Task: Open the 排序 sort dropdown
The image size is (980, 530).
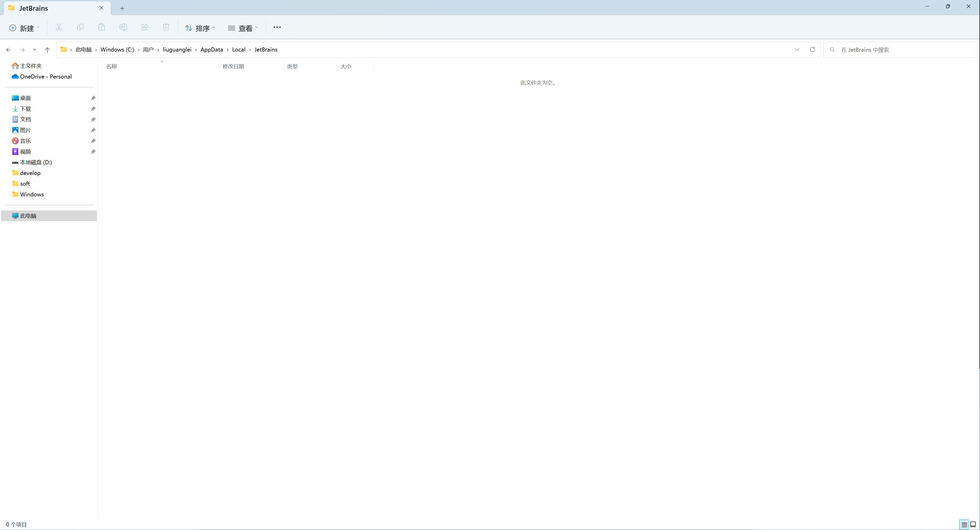Action: pos(200,28)
